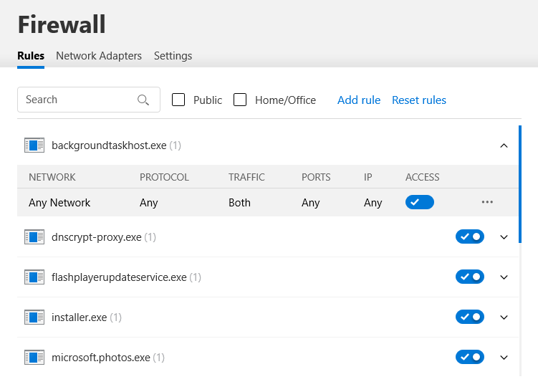Turn off the flashplayerupdateservice.exe toggle
This screenshot has height=392, width=538.
[x=470, y=277]
